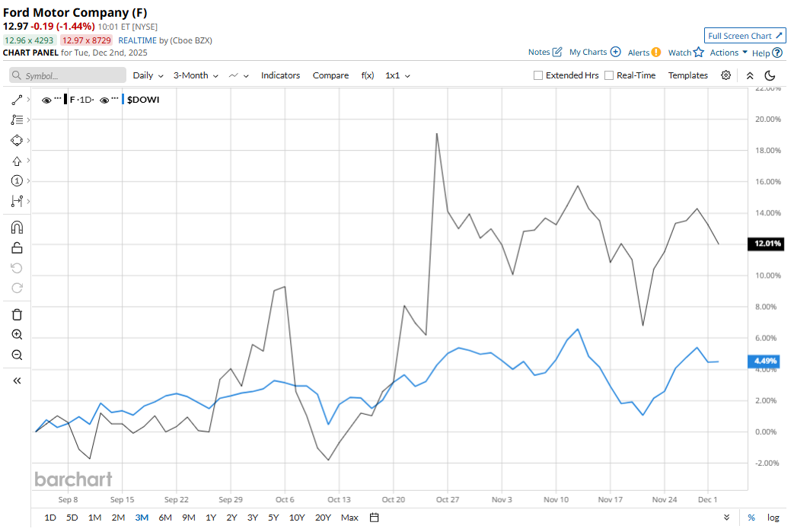Open chart settings gear
Image resolution: width=794 pixels, height=532 pixels.
pos(725,75)
